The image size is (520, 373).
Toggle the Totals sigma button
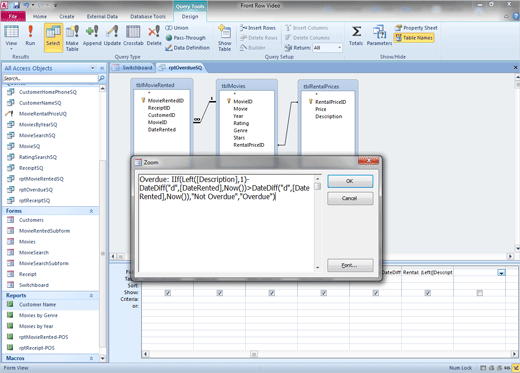(356, 35)
